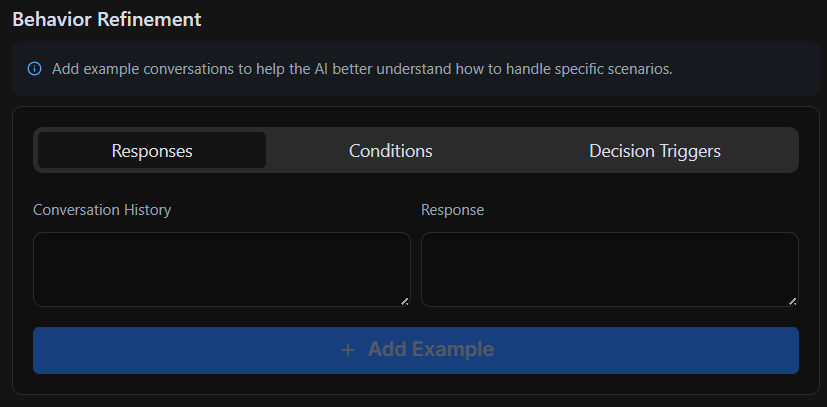
Task: Open the Conditions tab
Action: 390,151
